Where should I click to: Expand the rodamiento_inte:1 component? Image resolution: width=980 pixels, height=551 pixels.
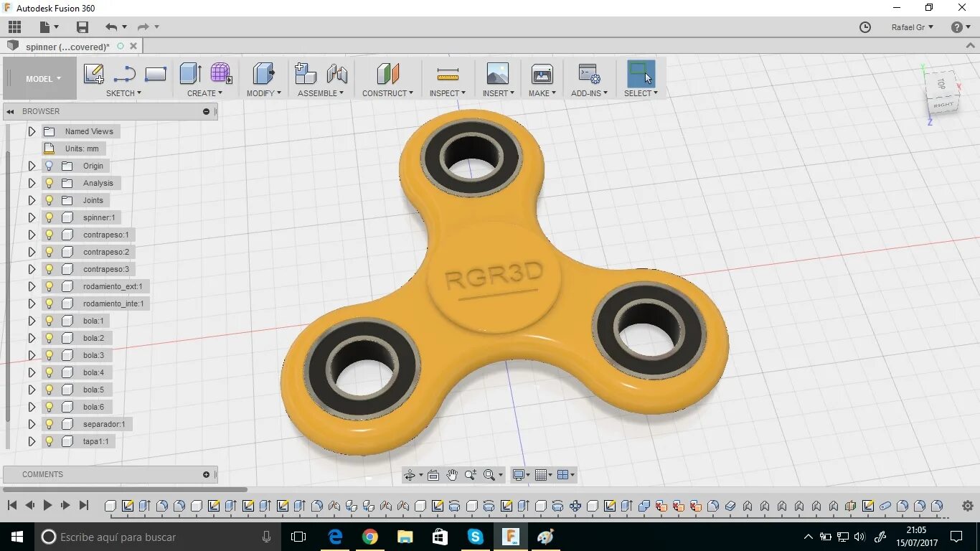(x=32, y=303)
